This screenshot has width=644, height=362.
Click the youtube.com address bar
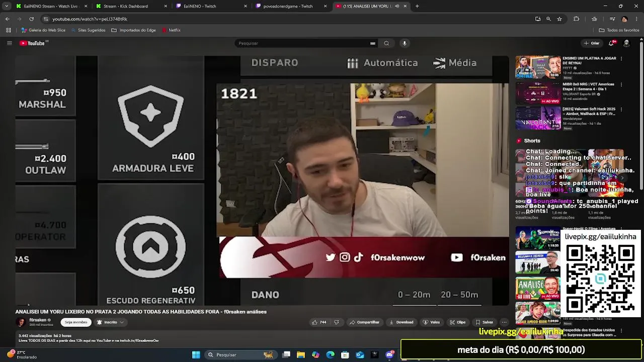click(287, 19)
